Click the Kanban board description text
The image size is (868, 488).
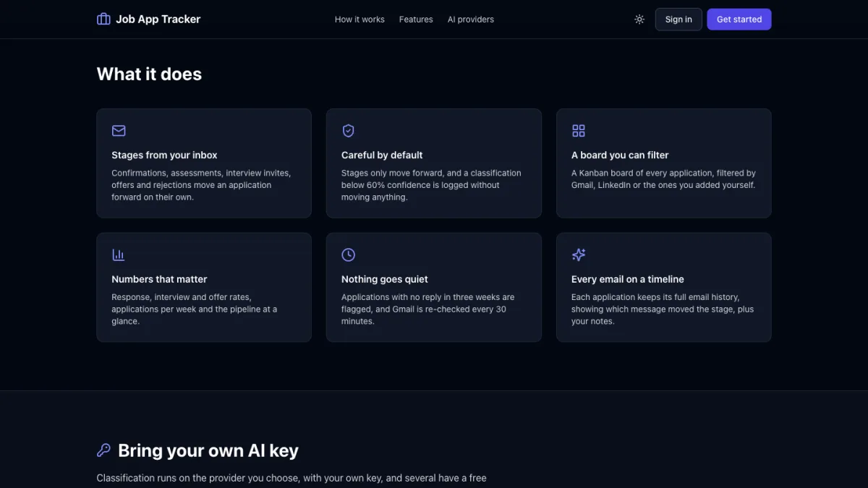coord(663,179)
